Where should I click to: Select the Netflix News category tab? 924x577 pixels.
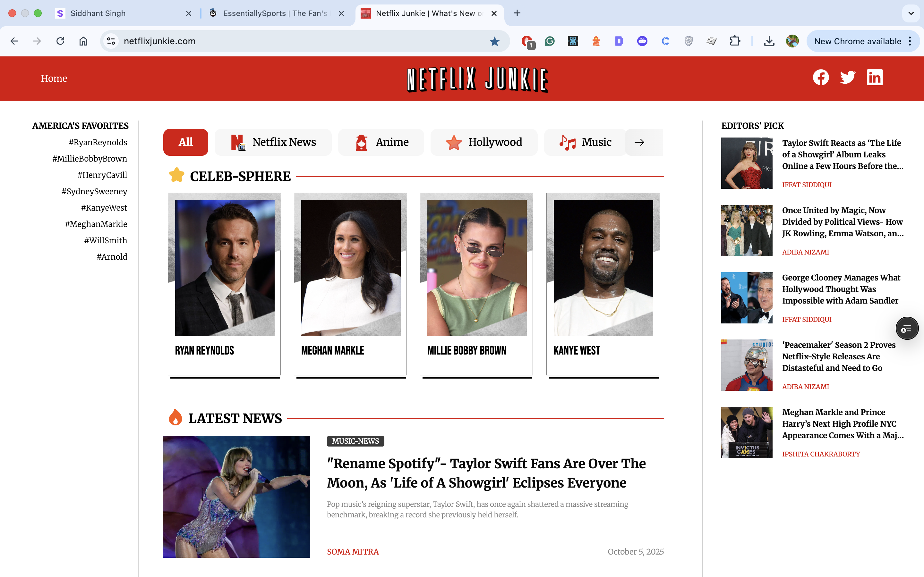pos(273,142)
